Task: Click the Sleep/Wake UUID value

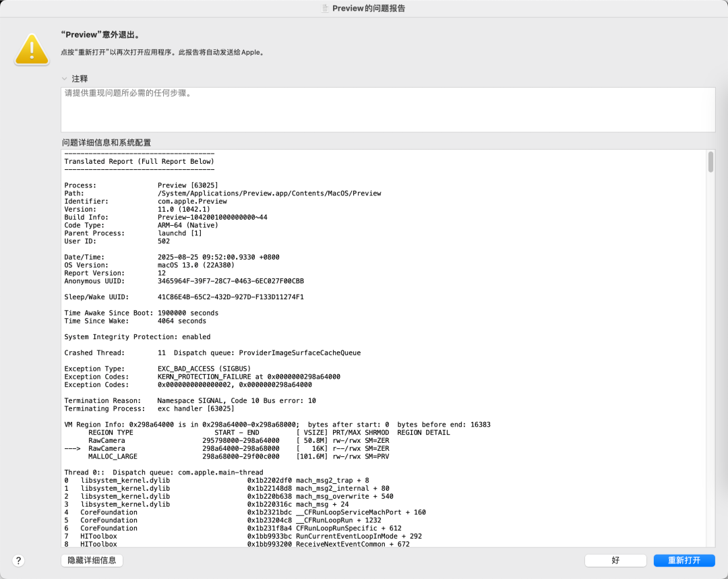Action: pos(231,297)
